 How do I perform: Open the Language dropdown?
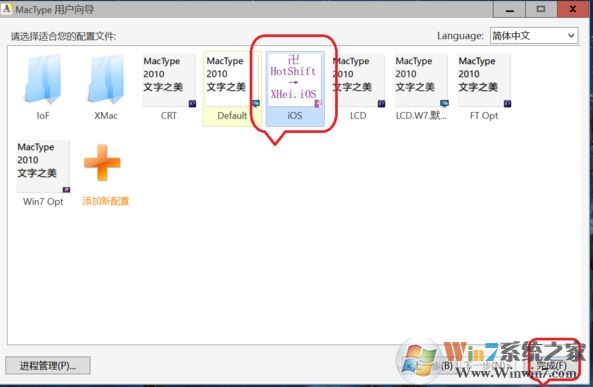click(534, 36)
